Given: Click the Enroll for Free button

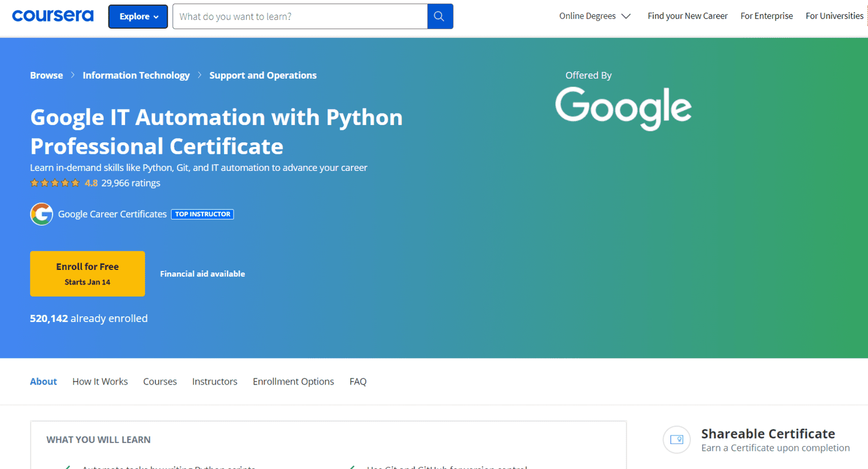Looking at the screenshot, I should (87, 273).
